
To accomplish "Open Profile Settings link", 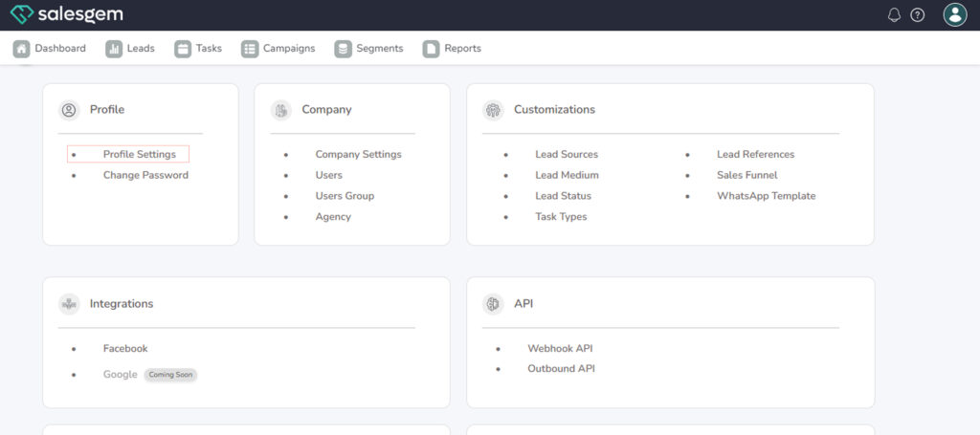I will 140,154.
